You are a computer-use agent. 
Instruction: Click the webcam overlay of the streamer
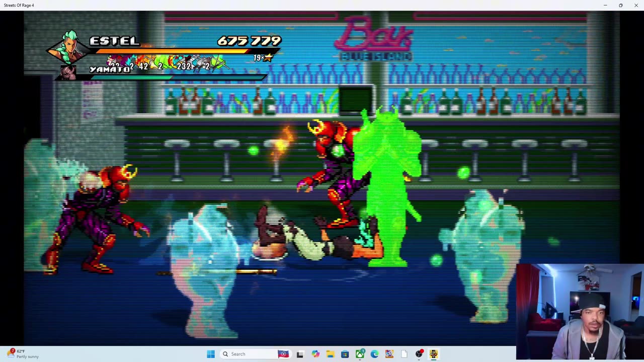pyautogui.click(x=580, y=312)
